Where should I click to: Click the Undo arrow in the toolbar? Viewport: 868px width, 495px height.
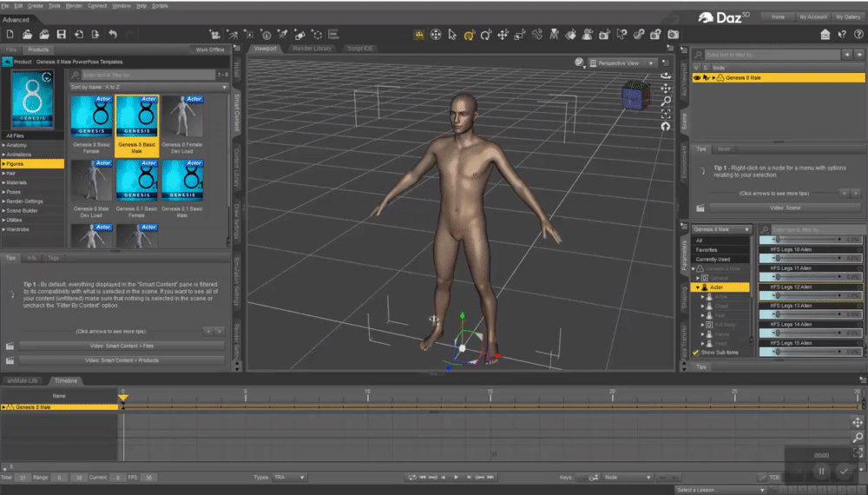pos(112,35)
